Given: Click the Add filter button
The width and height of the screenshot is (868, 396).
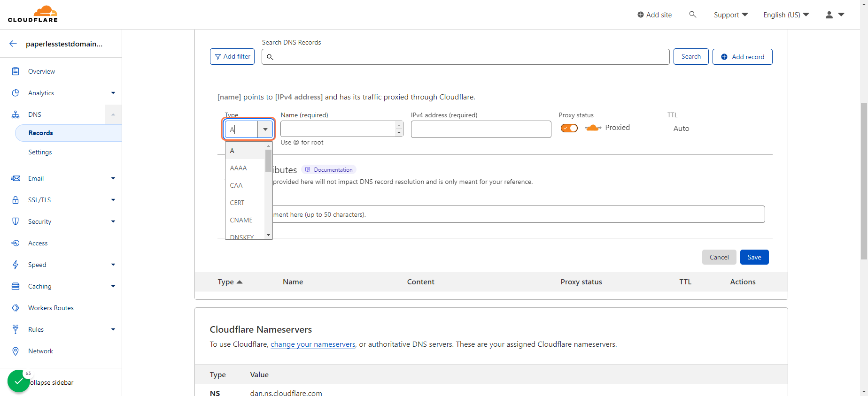Looking at the screenshot, I should click(x=232, y=57).
